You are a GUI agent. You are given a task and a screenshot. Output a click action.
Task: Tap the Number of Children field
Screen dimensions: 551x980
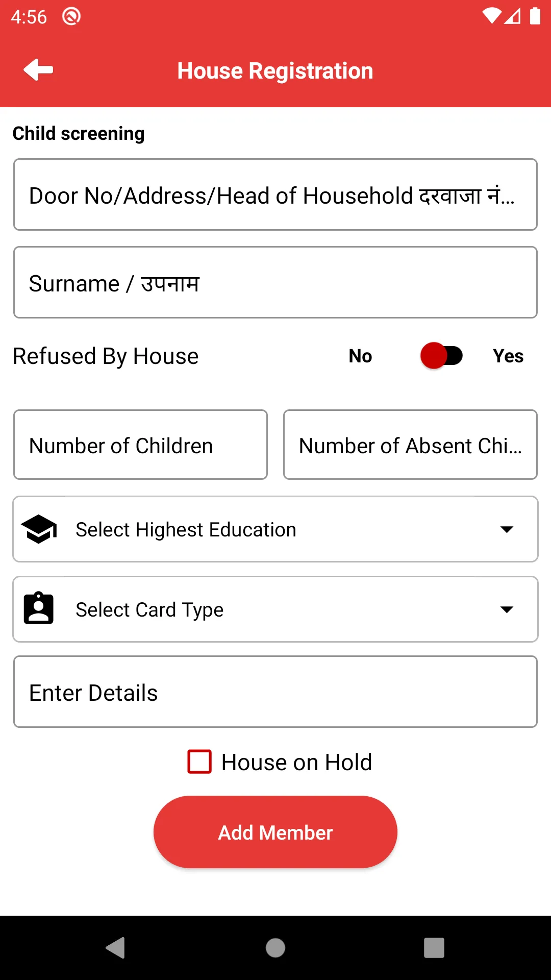click(140, 445)
